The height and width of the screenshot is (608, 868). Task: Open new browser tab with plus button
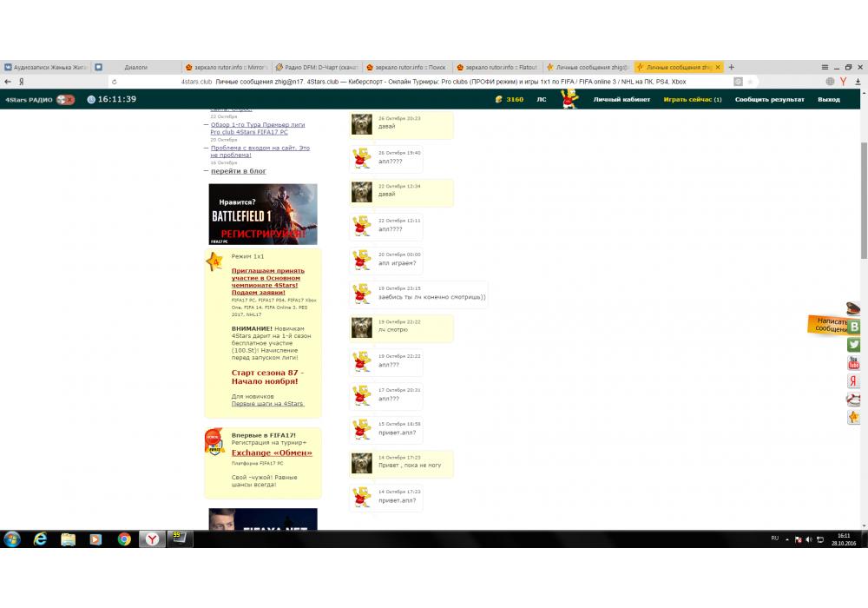pos(732,67)
